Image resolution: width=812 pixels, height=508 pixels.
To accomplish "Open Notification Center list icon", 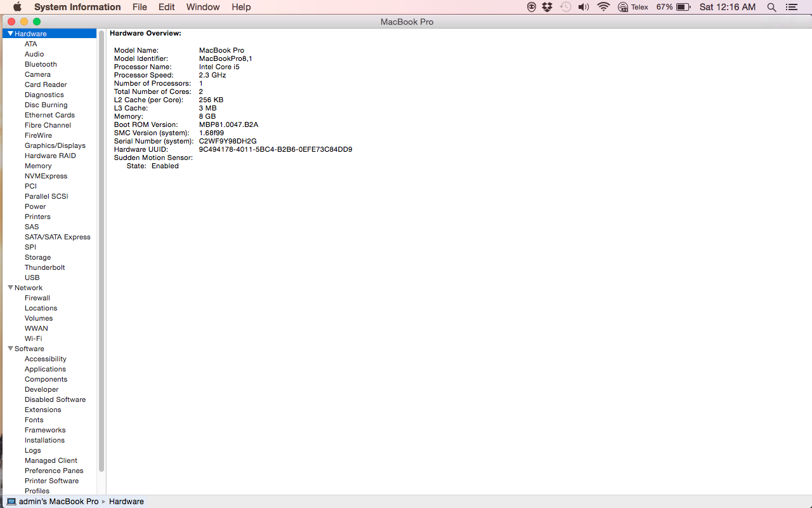I will coord(791,7).
